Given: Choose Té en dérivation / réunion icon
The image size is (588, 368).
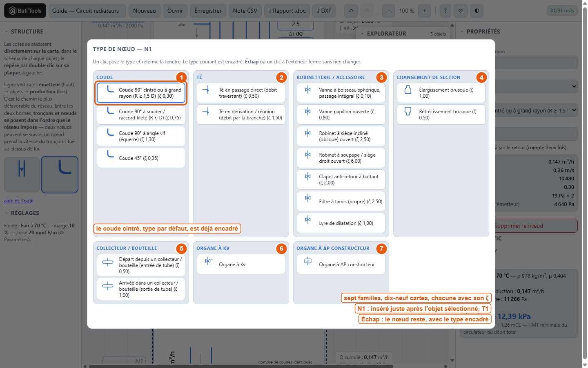Looking at the screenshot, I should [206, 111].
